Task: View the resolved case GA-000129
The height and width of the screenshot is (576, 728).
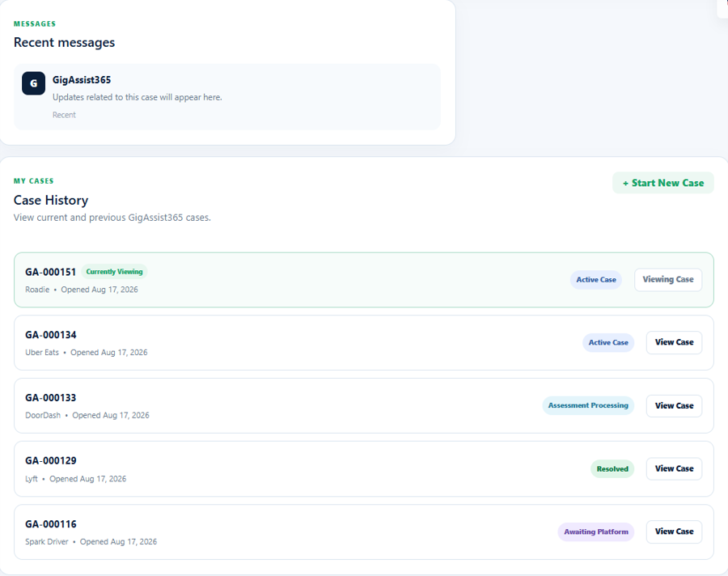Action: [x=674, y=468]
